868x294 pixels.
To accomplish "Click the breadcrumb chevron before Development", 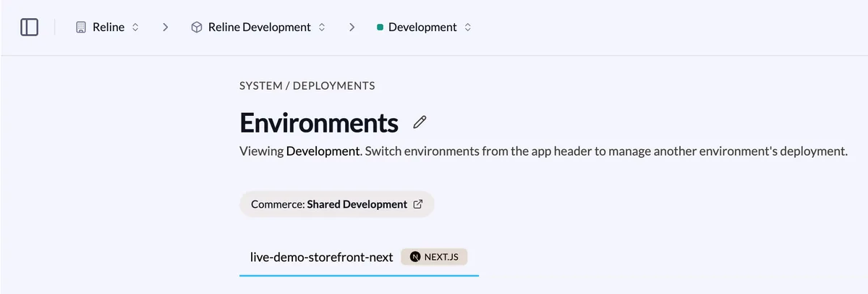I will pos(352,28).
